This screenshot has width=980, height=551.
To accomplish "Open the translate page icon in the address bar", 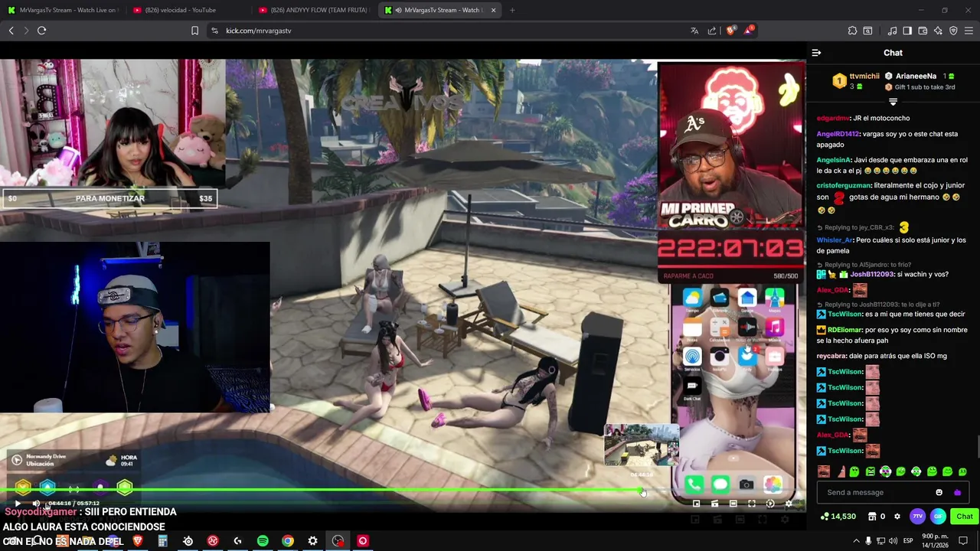I will 694,31.
